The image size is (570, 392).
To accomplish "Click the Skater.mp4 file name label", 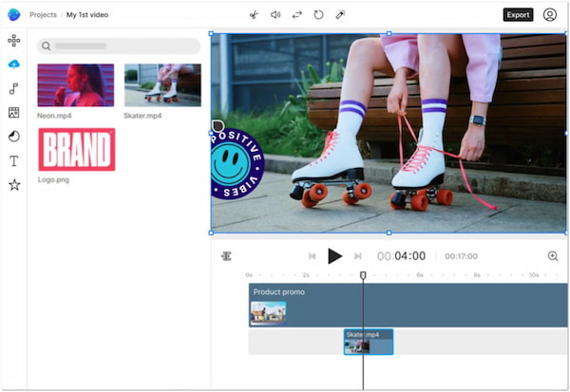I will pos(142,116).
